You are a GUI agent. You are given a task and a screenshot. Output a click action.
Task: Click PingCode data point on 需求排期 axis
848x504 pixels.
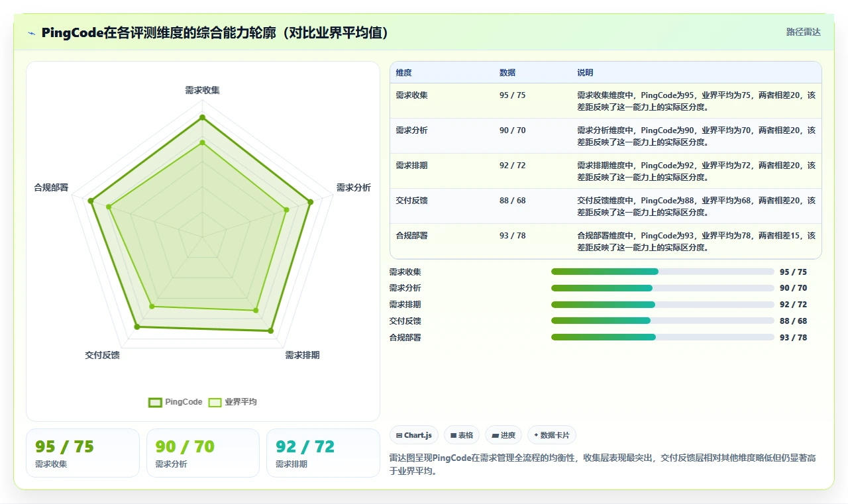[270, 330]
